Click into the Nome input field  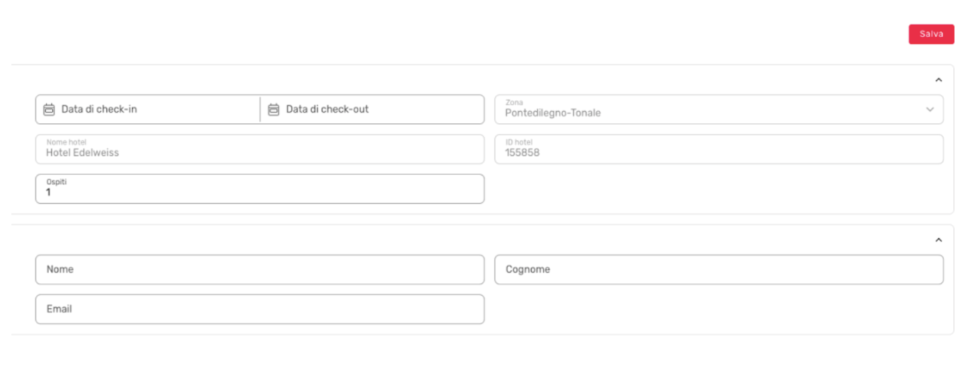click(x=260, y=269)
